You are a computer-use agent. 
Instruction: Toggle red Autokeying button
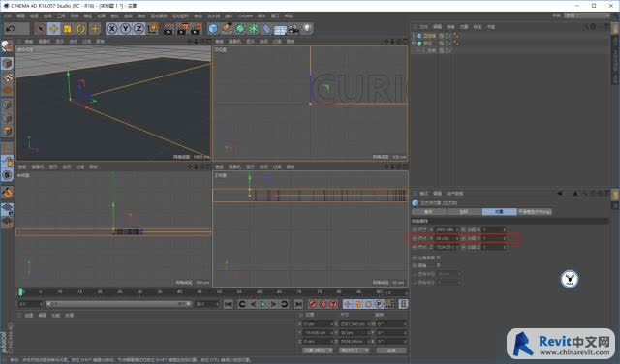pyautogui.click(x=323, y=304)
